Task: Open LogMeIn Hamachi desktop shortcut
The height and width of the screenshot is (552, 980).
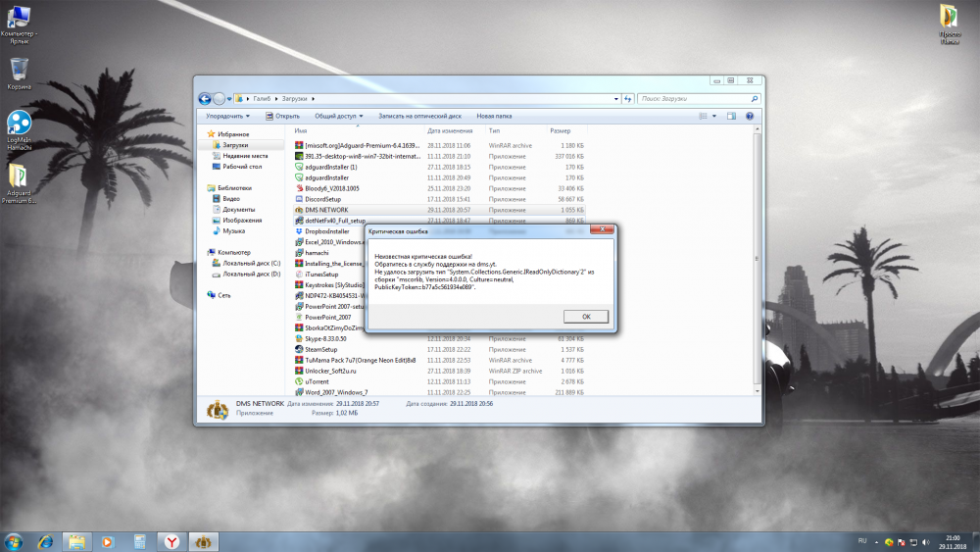Action: coord(20,125)
